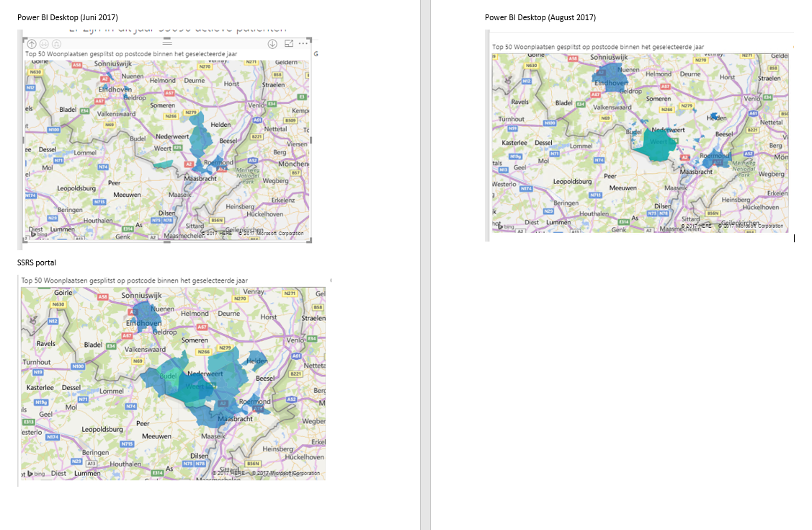
Task: Click the teal Weert region on August map
Action: point(656,146)
